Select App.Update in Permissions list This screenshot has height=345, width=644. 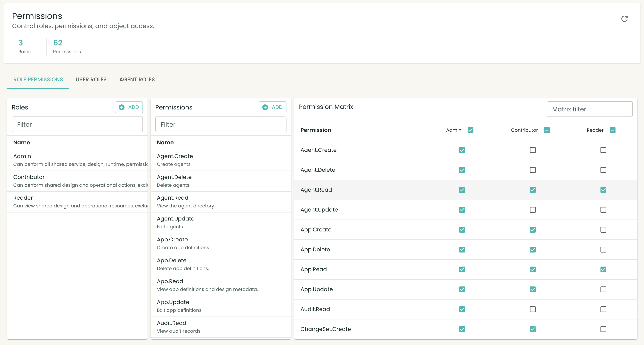(x=221, y=306)
